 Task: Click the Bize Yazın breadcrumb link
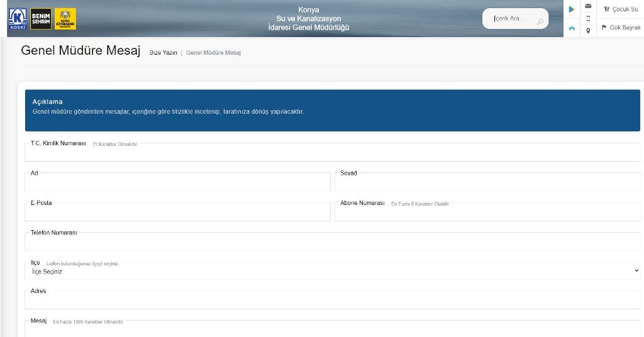pyautogui.click(x=163, y=53)
